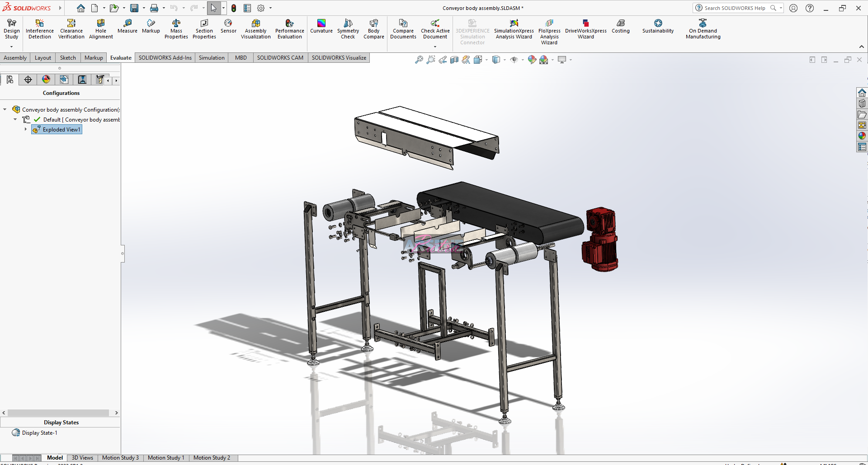
Task: Open Costing tool
Action: 621,26
